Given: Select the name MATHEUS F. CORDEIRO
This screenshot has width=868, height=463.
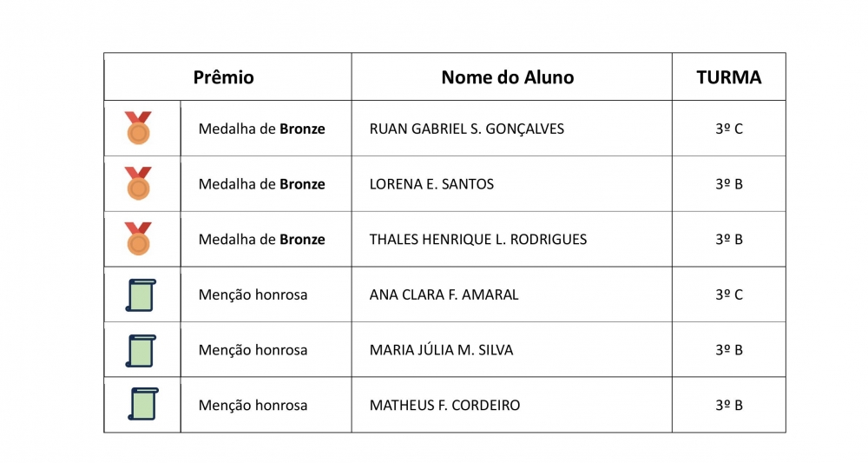Looking at the screenshot, I should (x=445, y=406).
